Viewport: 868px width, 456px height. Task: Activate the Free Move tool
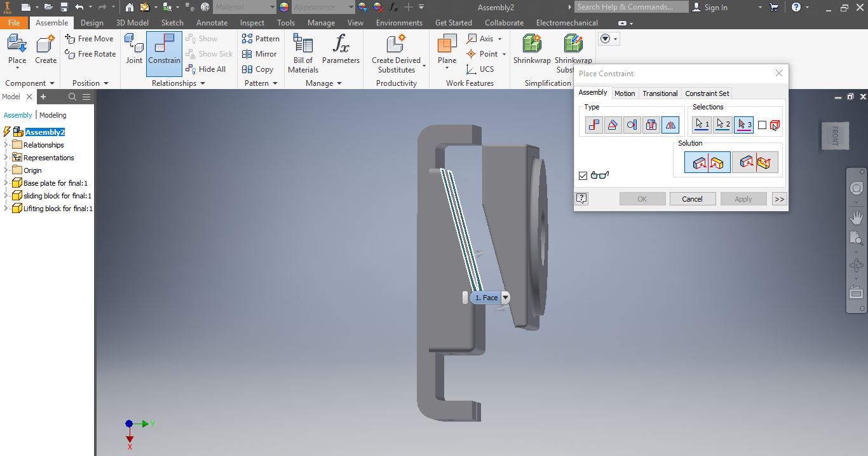(90, 39)
